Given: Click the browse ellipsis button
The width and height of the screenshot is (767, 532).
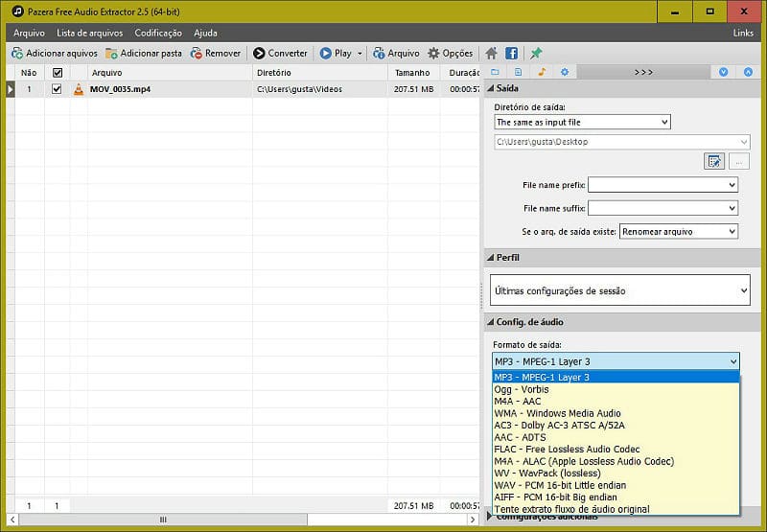Looking at the screenshot, I should point(739,161).
